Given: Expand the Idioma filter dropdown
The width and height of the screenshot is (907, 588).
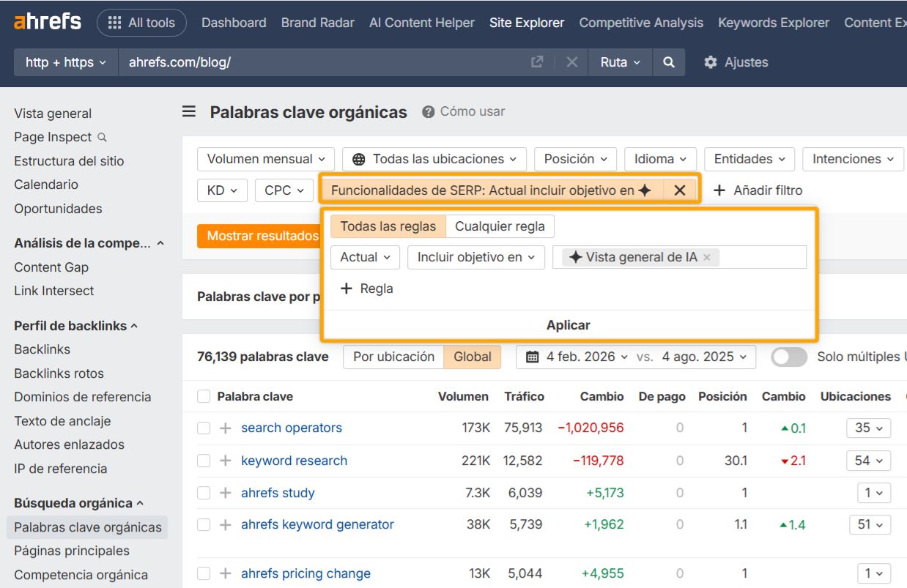Looking at the screenshot, I should [659, 159].
